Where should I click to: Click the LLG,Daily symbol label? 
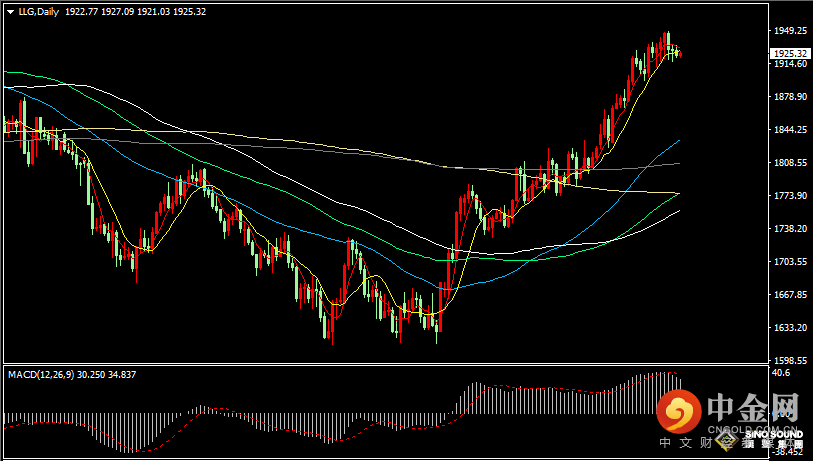pos(39,11)
